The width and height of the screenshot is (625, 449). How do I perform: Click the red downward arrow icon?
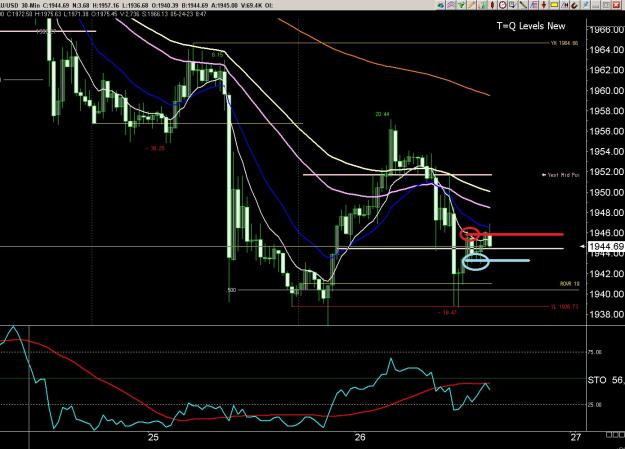[544, 5]
